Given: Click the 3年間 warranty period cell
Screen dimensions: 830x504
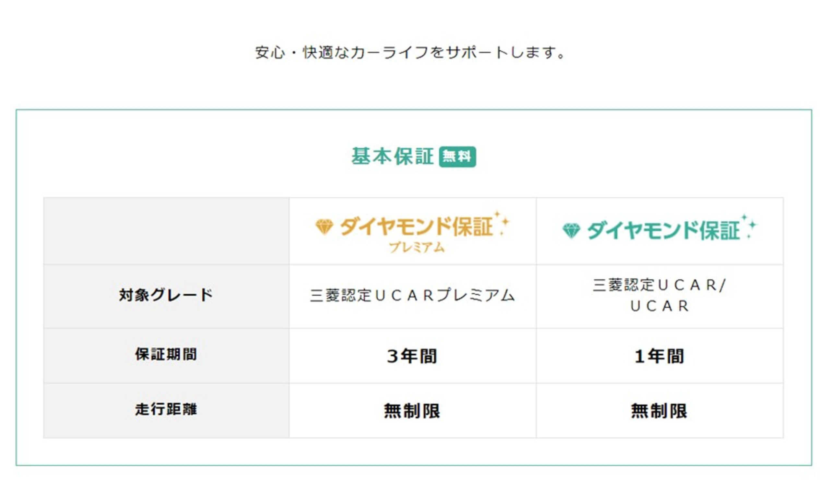Looking at the screenshot, I should coord(413,356).
